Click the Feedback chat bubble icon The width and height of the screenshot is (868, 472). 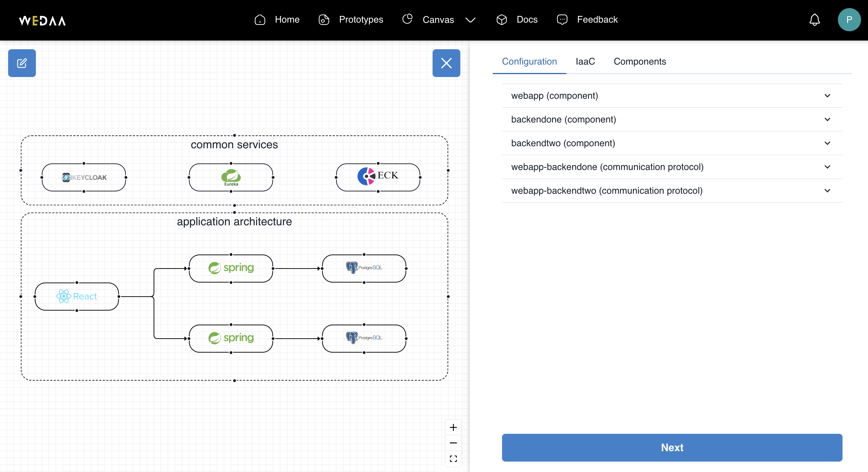pyautogui.click(x=562, y=19)
